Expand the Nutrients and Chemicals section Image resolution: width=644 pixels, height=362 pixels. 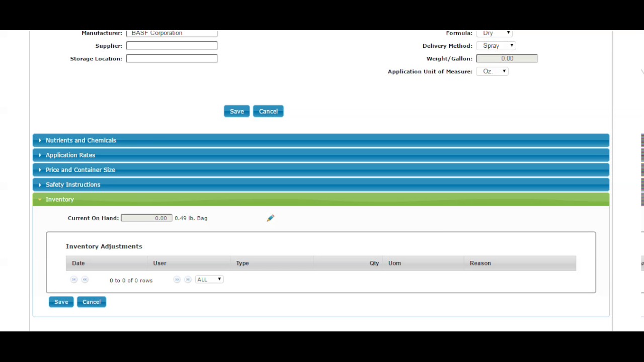[321, 140]
